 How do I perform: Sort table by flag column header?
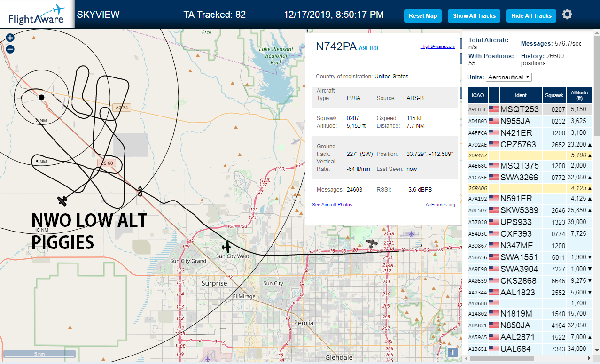point(494,95)
